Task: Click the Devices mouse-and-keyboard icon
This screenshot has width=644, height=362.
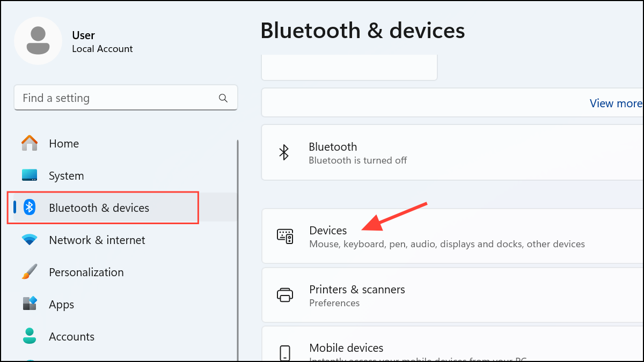Action: tap(285, 236)
